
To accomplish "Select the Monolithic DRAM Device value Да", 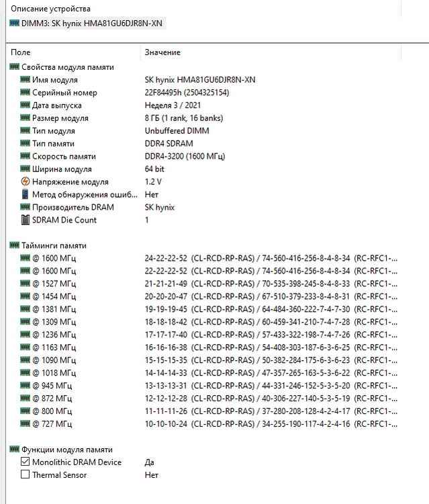I will 149,462.
